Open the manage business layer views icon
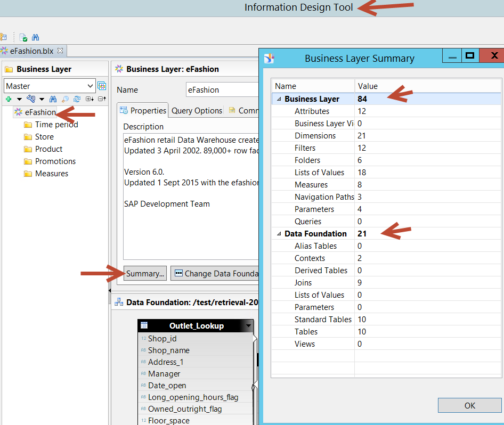The width and height of the screenshot is (504, 425). tap(102, 86)
